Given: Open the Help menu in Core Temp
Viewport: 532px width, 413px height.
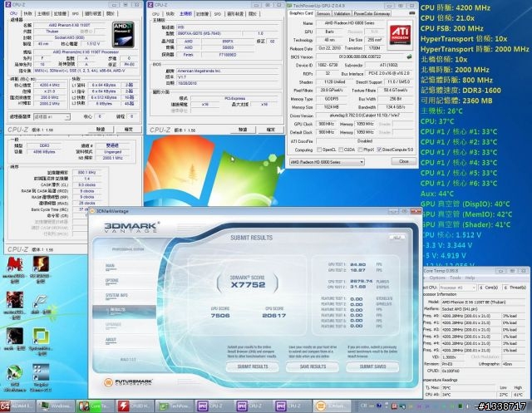Looking at the screenshot, I should pos(470,278).
